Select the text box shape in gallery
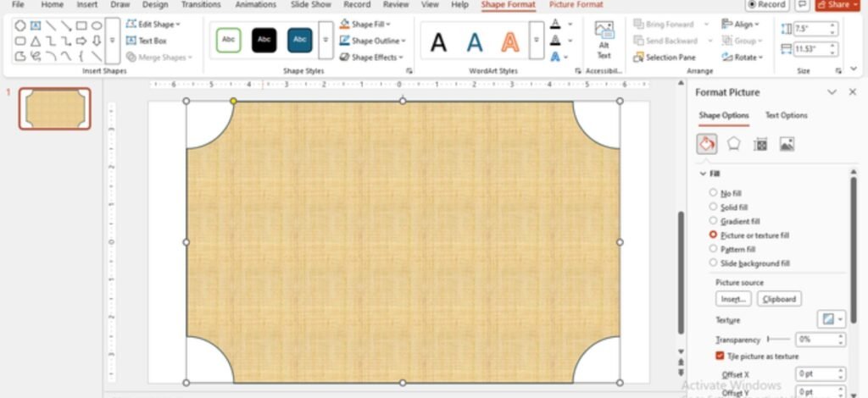The image size is (868, 398). click(36, 25)
